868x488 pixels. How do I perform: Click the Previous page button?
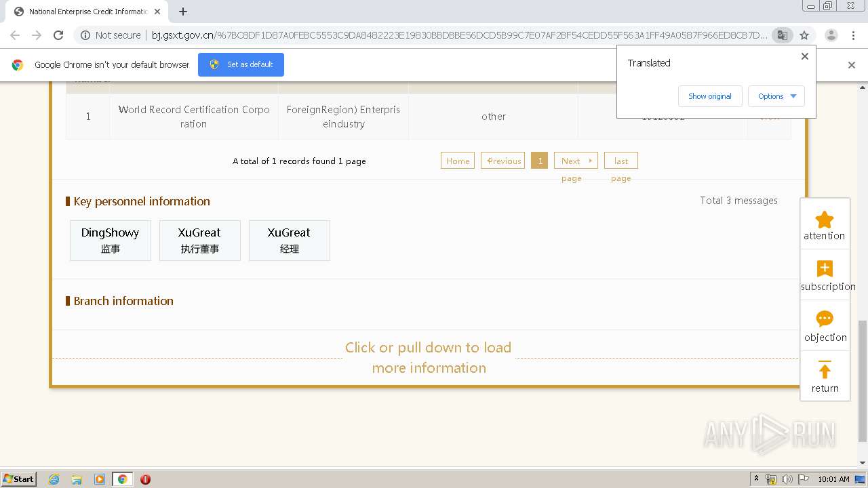coord(502,161)
